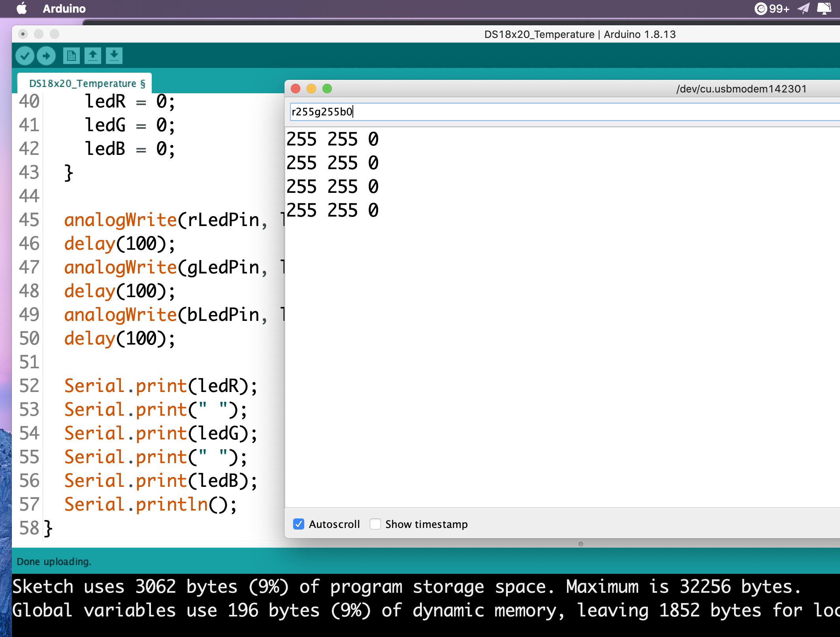
Task: Open the 99+ notifications smiley icon
Action: pyautogui.click(x=761, y=8)
